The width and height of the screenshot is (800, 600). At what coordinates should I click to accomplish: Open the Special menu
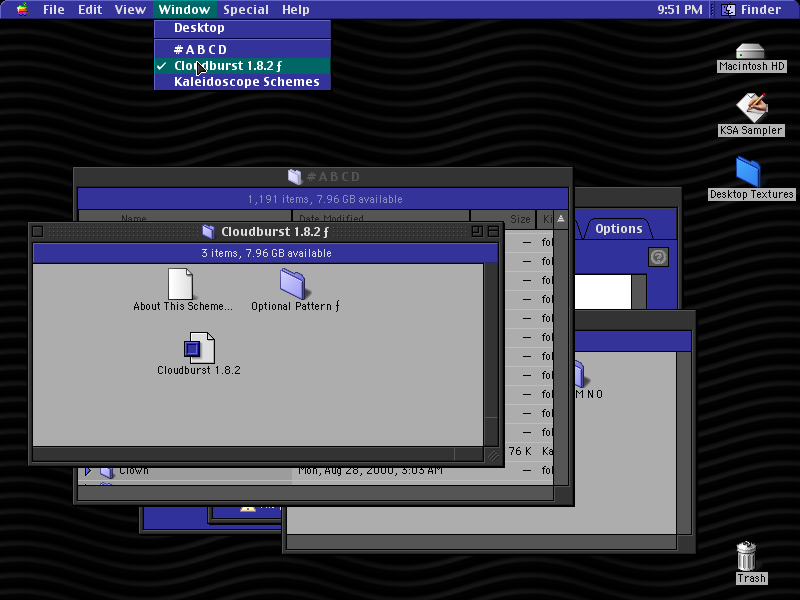(x=245, y=9)
